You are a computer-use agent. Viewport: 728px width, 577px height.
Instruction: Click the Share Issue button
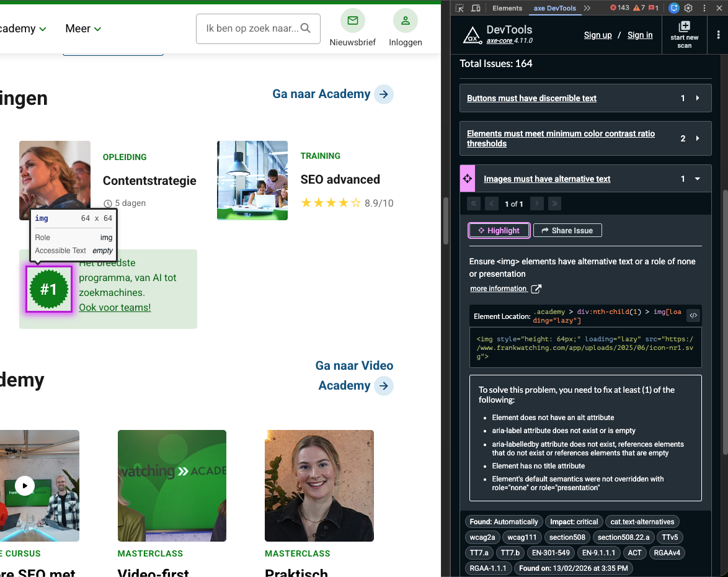click(567, 230)
